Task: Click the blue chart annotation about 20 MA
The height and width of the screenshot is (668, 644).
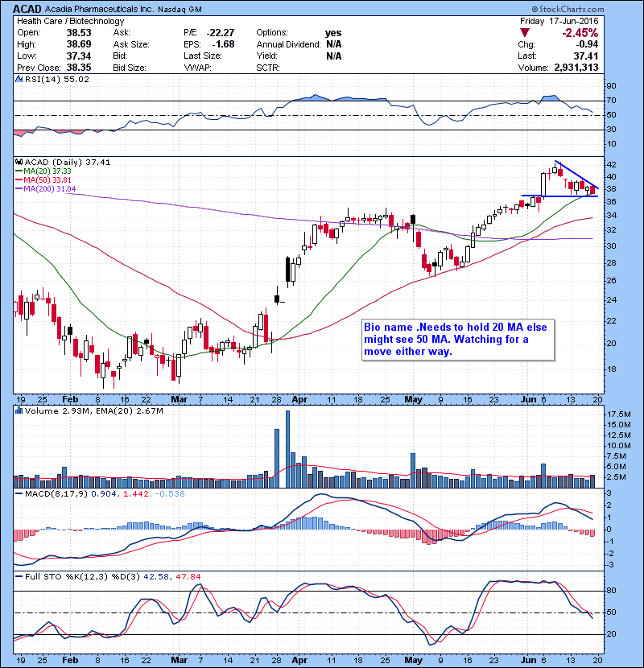Action: click(458, 340)
